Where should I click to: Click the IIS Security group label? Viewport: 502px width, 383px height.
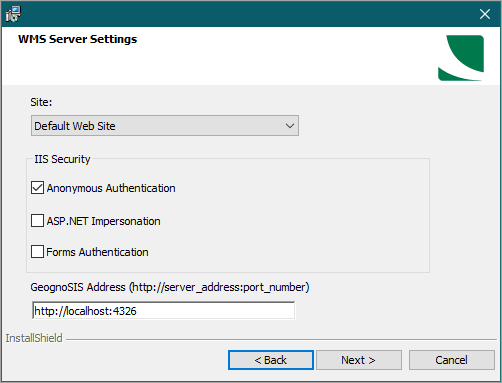(x=62, y=159)
